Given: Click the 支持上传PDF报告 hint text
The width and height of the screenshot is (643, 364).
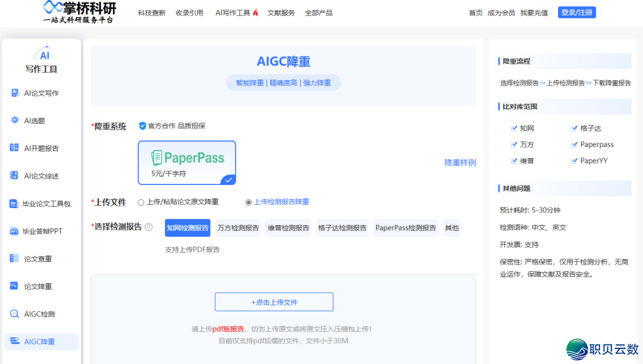Looking at the screenshot, I should (192, 249).
